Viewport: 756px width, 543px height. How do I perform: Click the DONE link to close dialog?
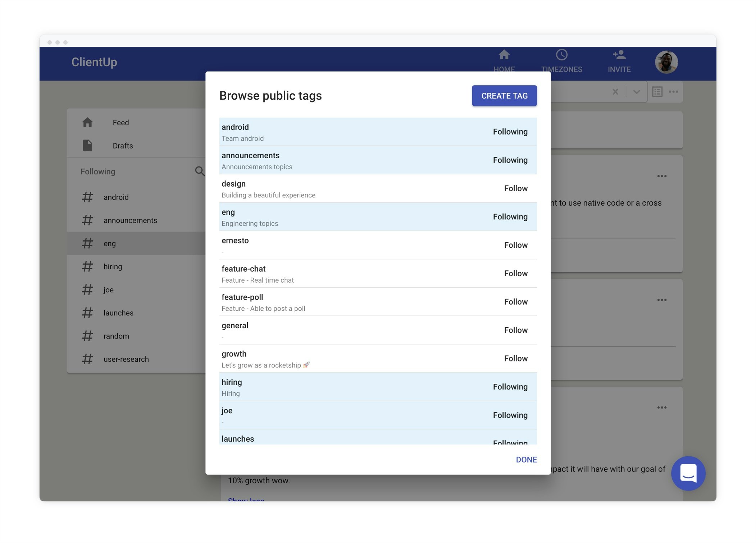pyautogui.click(x=526, y=460)
